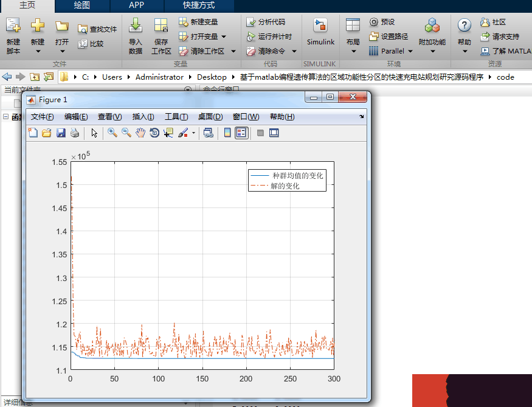Expand Clear Workspace (清除工作区) dropdown arrow
The width and height of the screenshot is (532, 407).
coord(233,51)
